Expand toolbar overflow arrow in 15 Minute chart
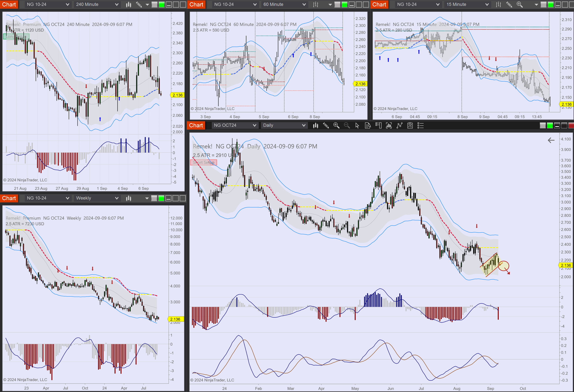This screenshot has width=574, height=392. (536, 5)
